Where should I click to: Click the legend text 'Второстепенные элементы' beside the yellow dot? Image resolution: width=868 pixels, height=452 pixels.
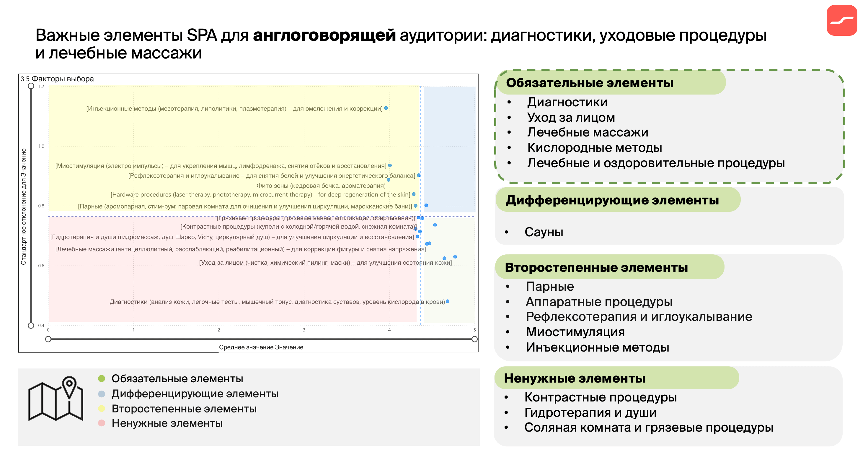click(x=184, y=409)
